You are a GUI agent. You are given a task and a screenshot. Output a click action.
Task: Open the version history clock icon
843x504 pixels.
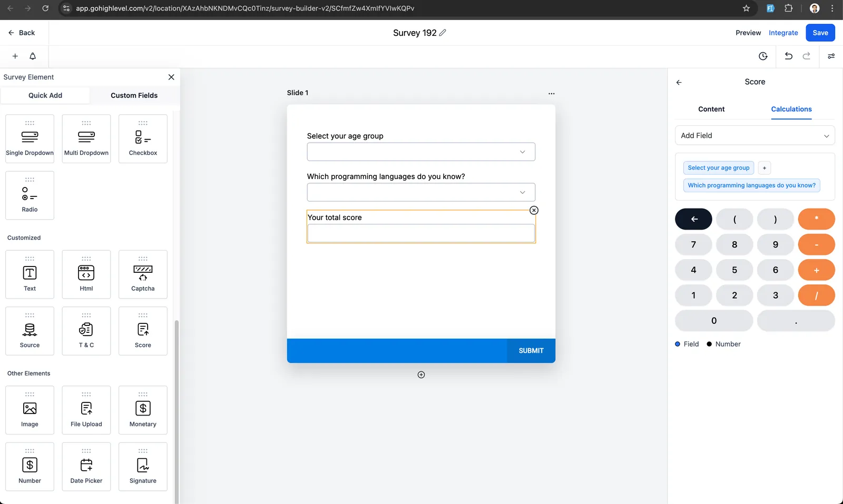[x=763, y=56]
